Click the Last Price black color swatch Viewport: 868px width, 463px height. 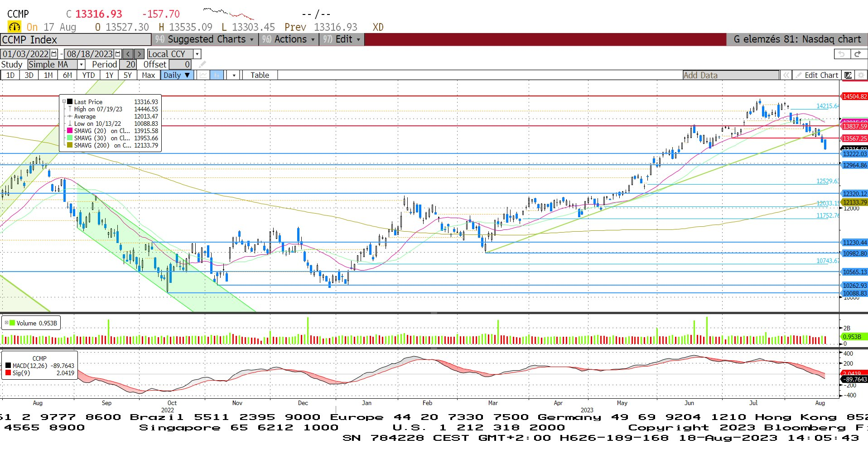[70, 102]
